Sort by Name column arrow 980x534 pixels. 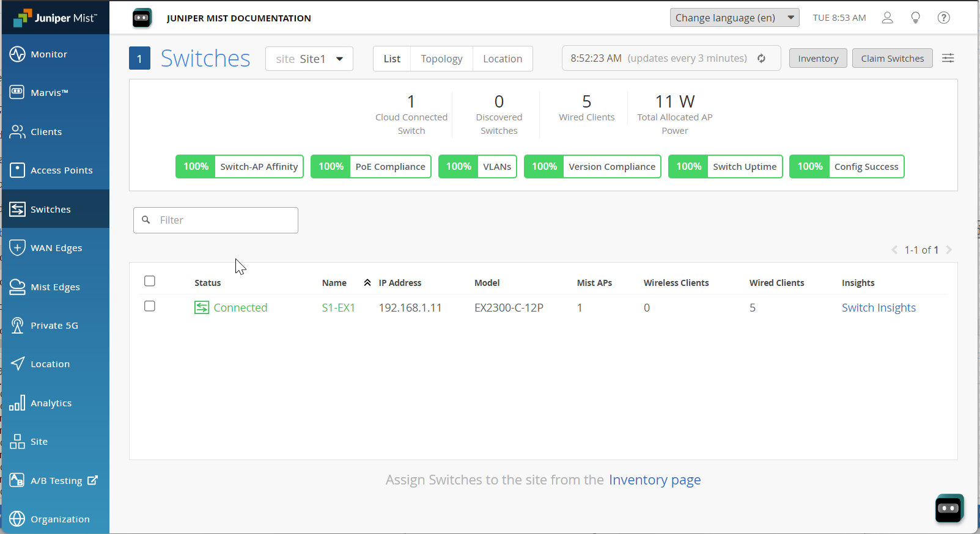coord(367,282)
